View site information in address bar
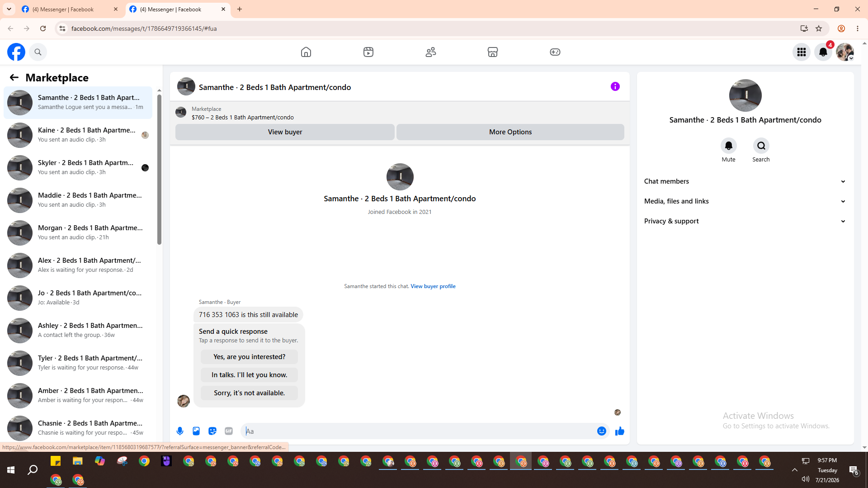The image size is (868, 488). (x=62, y=28)
